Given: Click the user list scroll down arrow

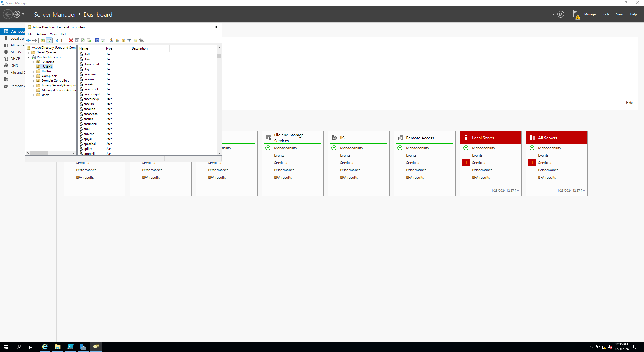Looking at the screenshot, I should (219, 153).
